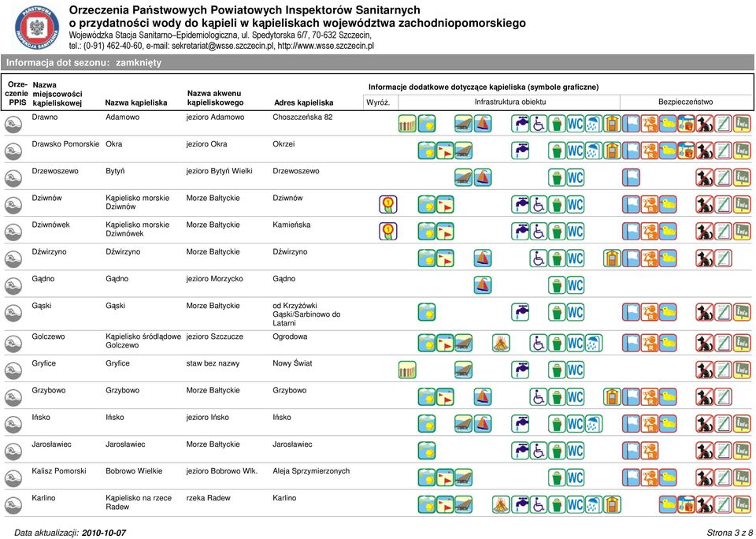Viewport: 756px width, 539px height.
Task: Click the fence icon in the Drawno row
Action: 407,124
